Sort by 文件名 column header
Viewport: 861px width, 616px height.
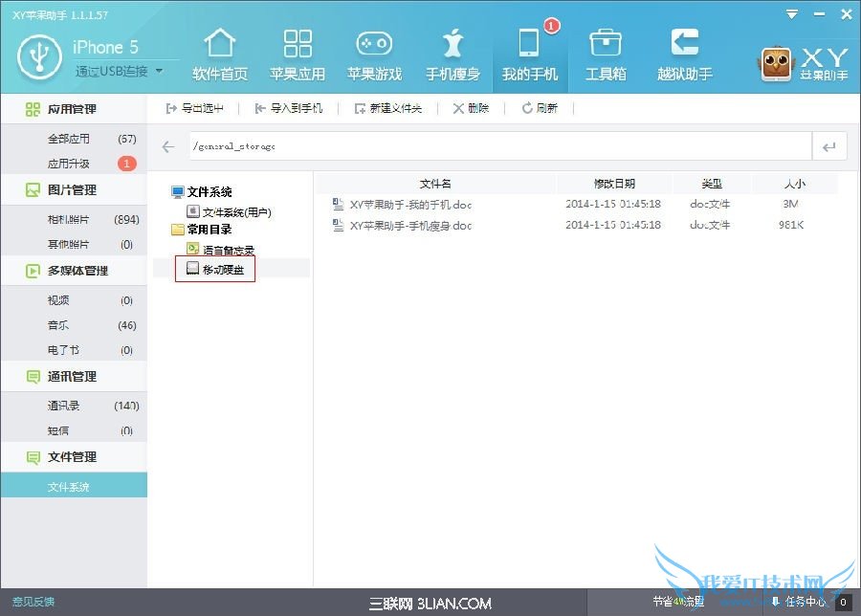[435, 184]
